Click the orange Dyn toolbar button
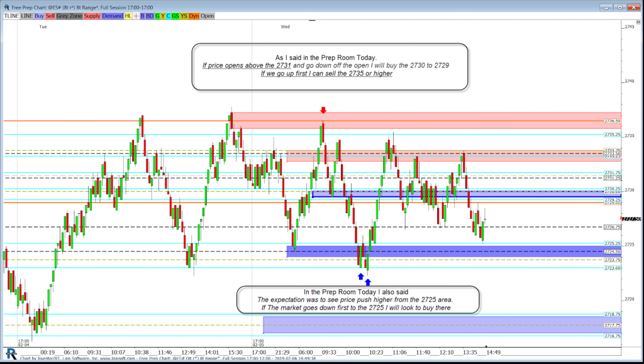The width and height of the screenshot is (644, 364). pos(194,16)
